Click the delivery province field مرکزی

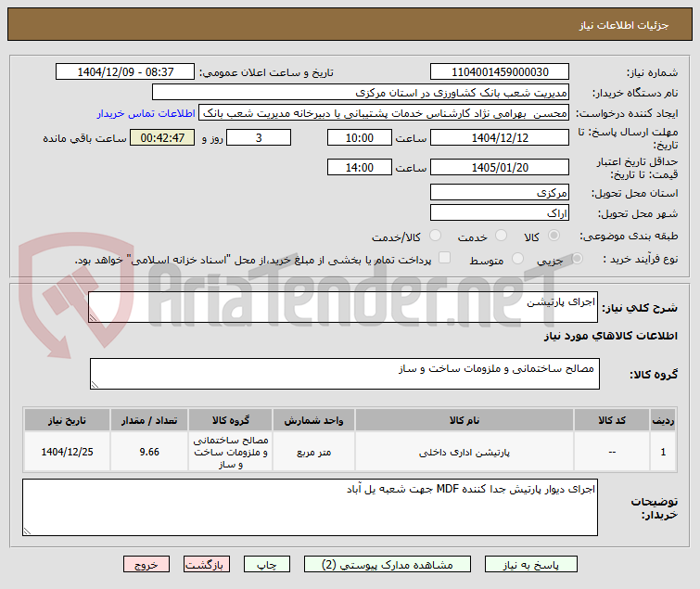500,192
